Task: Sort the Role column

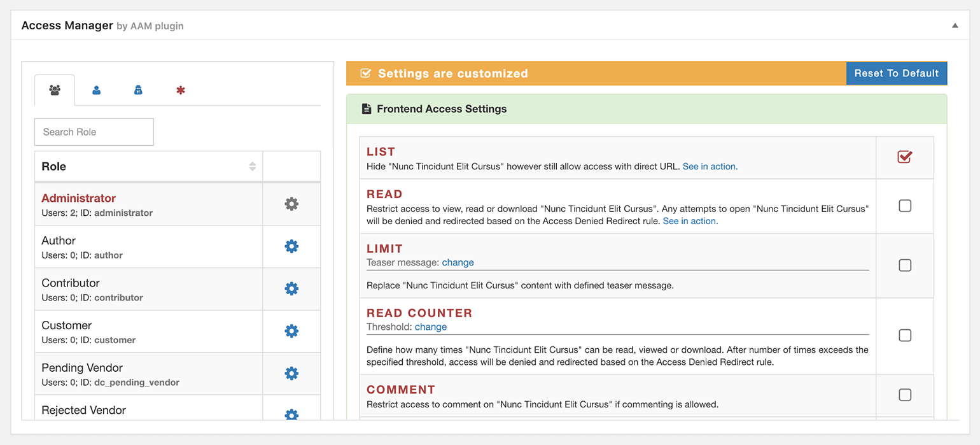Action: click(252, 166)
